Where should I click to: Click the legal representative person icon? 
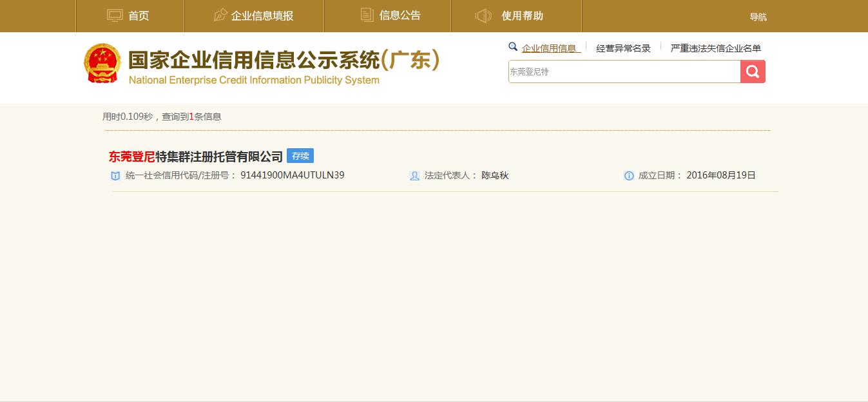point(414,176)
